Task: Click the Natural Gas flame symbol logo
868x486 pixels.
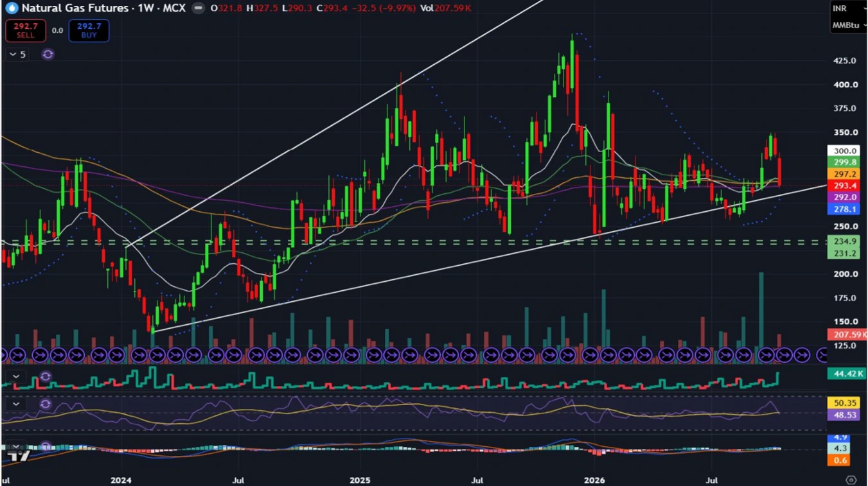Action: point(12,8)
